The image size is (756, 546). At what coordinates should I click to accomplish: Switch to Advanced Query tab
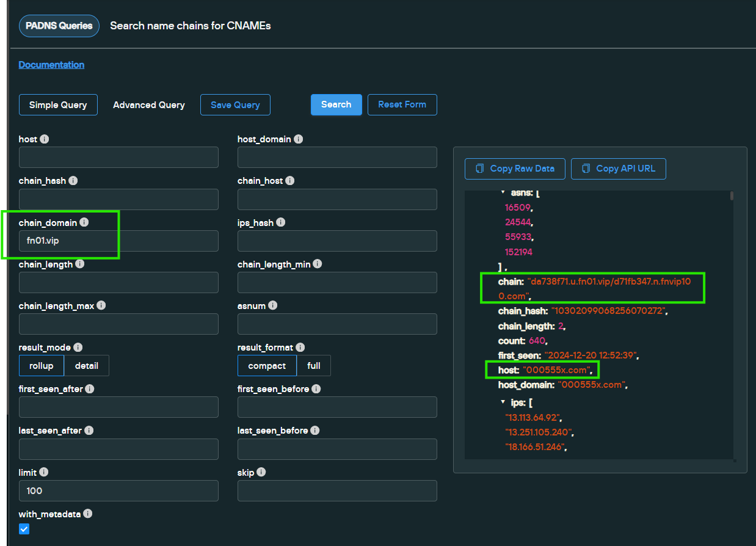pyautogui.click(x=149, y=105)
